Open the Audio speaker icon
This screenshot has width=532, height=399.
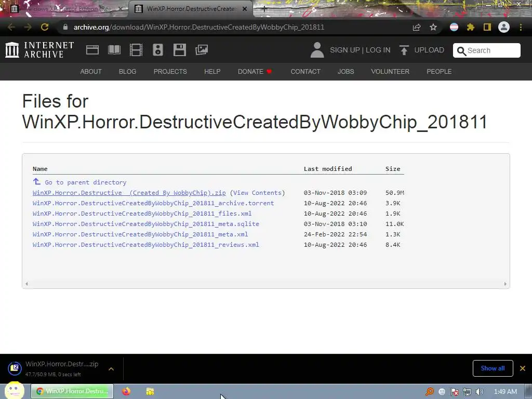158,50
